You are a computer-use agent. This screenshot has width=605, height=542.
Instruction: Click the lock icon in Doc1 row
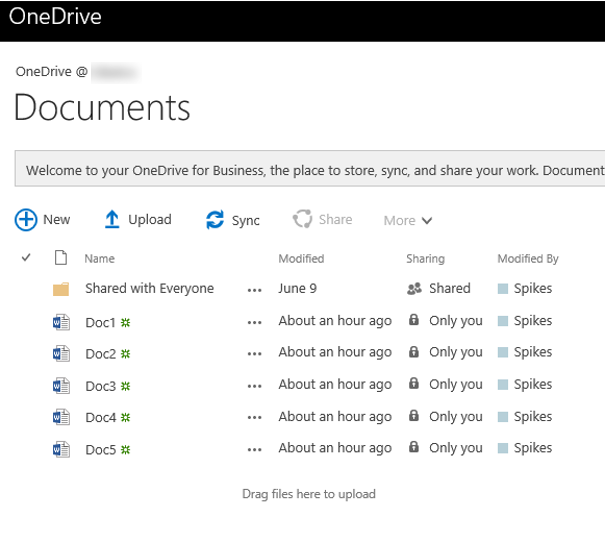[414, 320]
